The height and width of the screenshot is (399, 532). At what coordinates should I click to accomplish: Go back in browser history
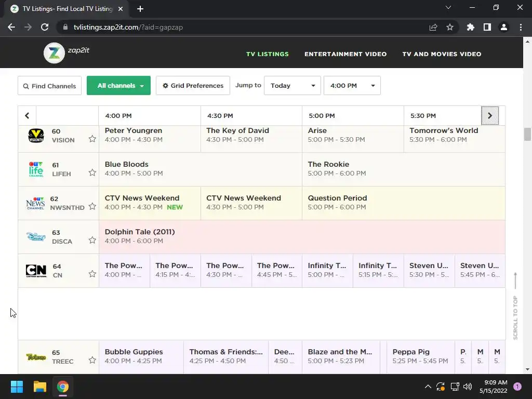click(x=11, y=27)
